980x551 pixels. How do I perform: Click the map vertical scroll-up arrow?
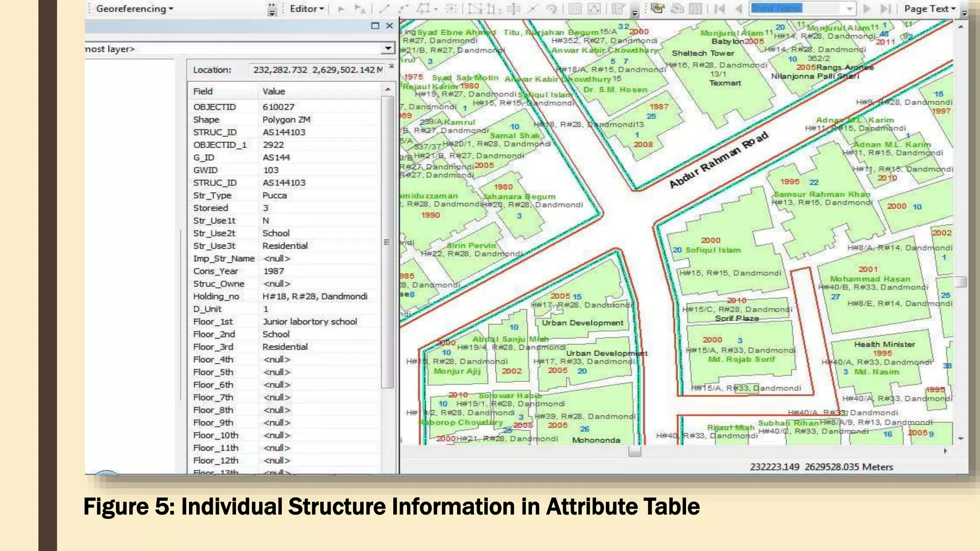[x=960, y=27]
